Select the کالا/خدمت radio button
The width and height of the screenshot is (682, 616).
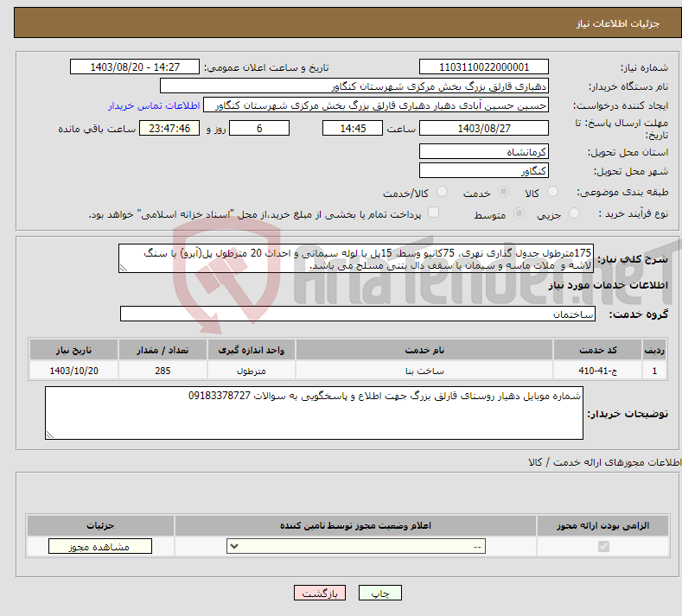coord(442,191)
